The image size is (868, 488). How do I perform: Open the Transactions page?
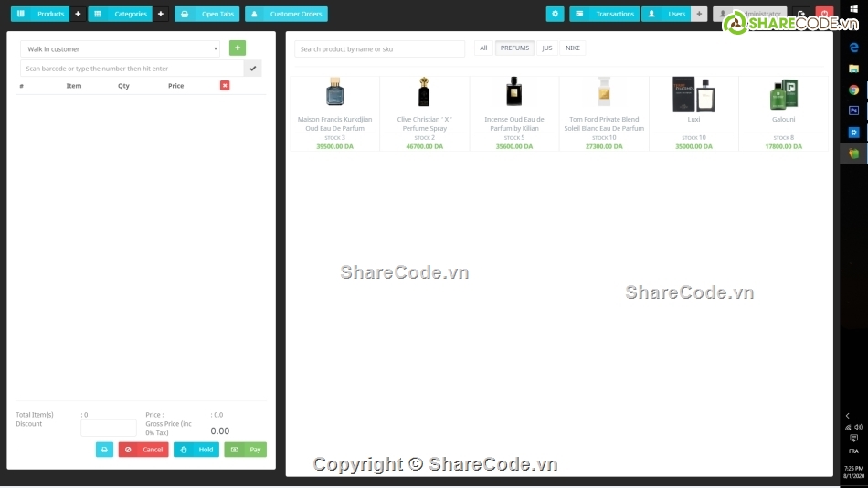click(x=604, y=15)
